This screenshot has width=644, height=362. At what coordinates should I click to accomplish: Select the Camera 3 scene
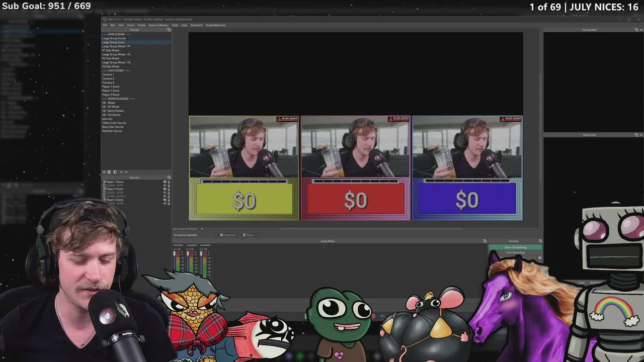pyautogui.click(x=136, y=82)
